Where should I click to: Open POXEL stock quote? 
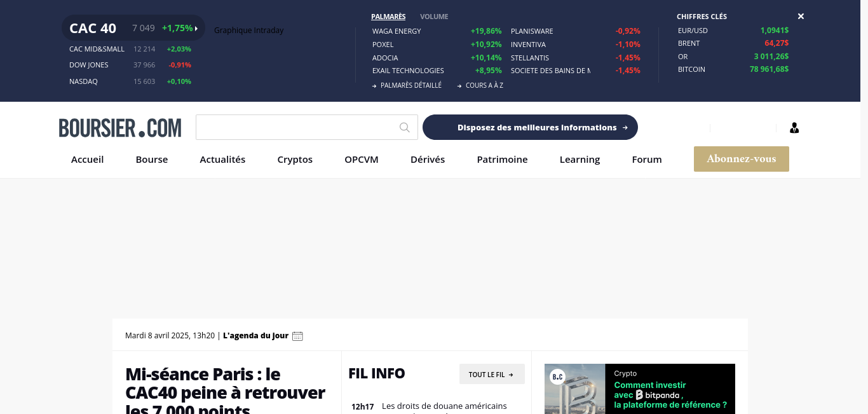383,45
